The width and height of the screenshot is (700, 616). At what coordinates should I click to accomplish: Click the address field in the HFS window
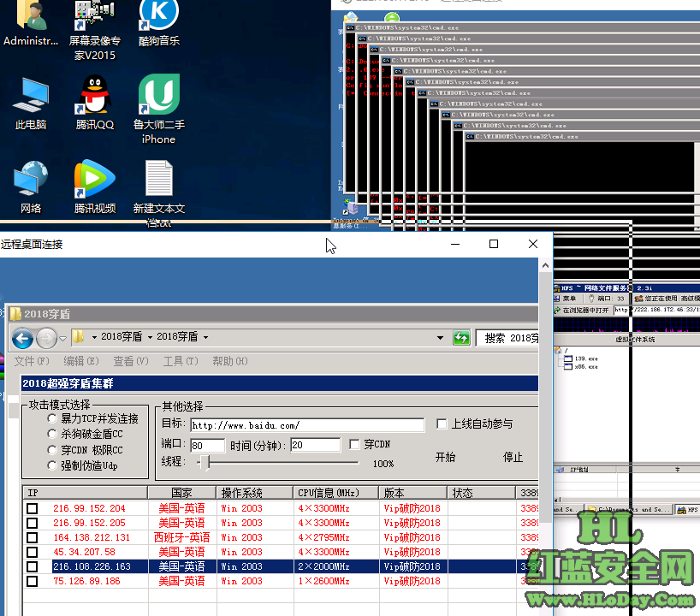pos(656,310)
